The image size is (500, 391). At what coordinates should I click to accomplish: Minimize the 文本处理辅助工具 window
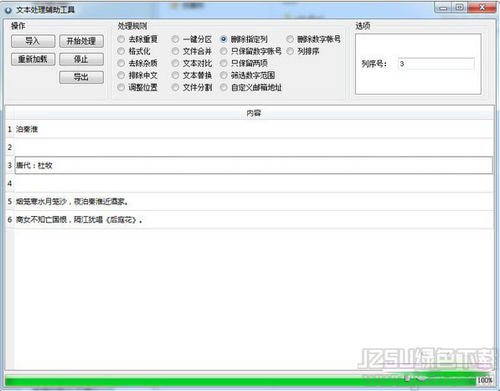point(443,7)
